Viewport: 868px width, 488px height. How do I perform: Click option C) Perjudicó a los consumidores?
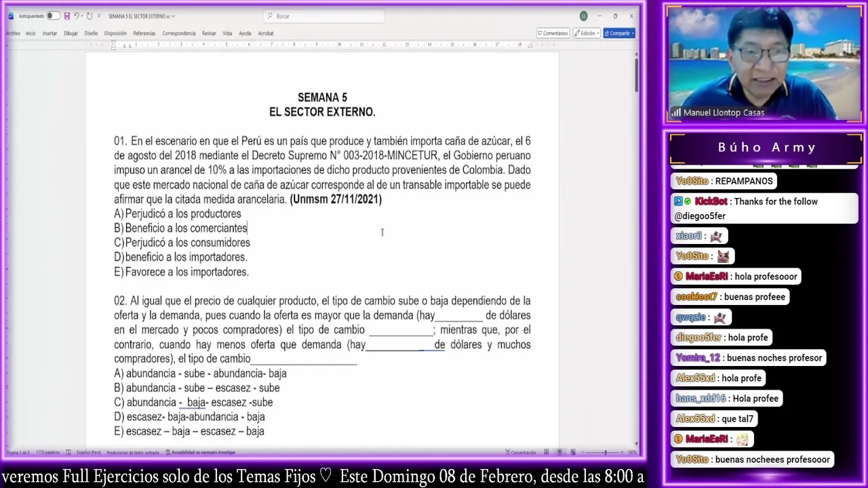(182, 243)
